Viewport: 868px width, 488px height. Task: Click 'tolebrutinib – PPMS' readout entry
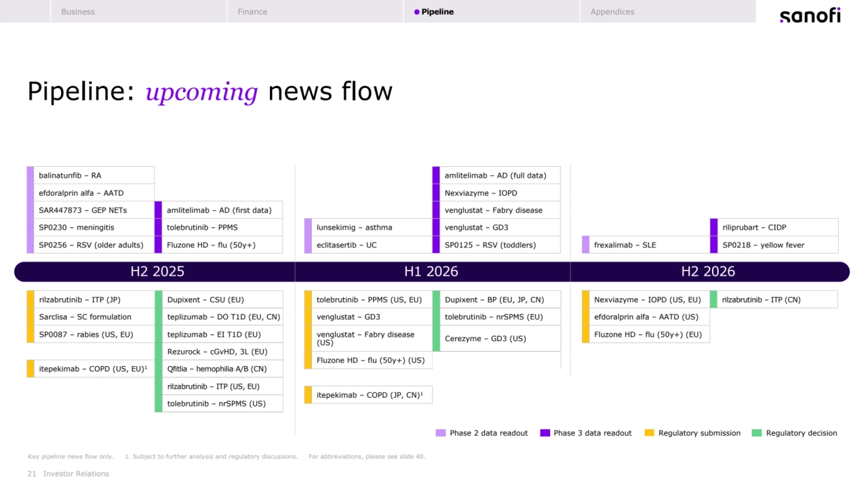click(x=218, y=227)
